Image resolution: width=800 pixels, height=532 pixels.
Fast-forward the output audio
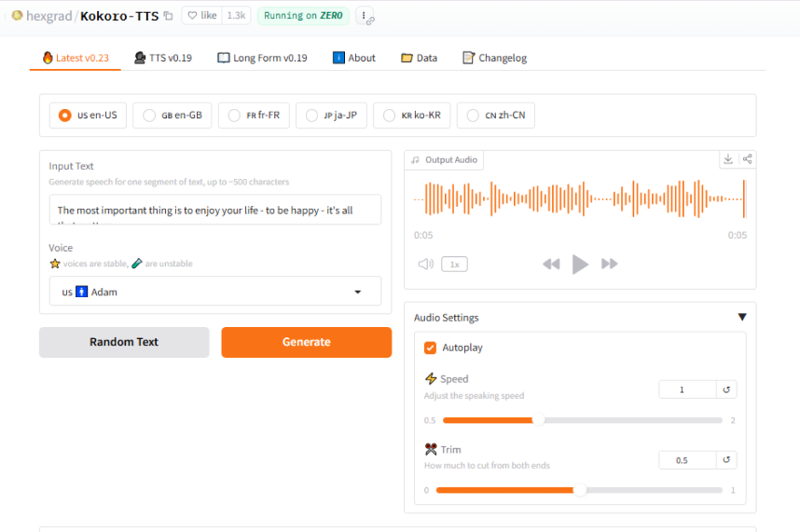[x=609, y=264]
